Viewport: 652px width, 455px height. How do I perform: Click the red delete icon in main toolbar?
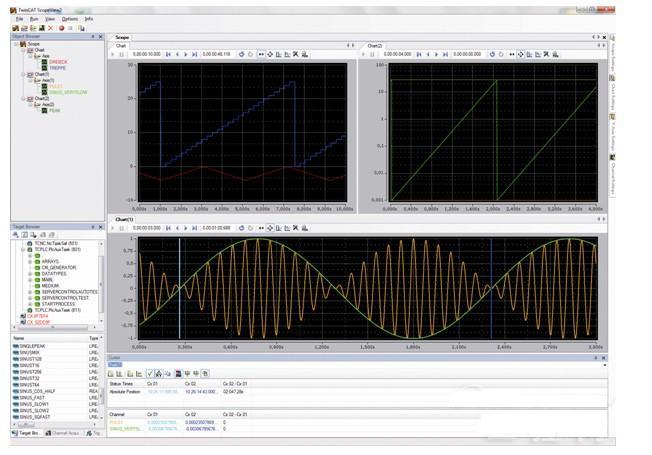point(48,28)
